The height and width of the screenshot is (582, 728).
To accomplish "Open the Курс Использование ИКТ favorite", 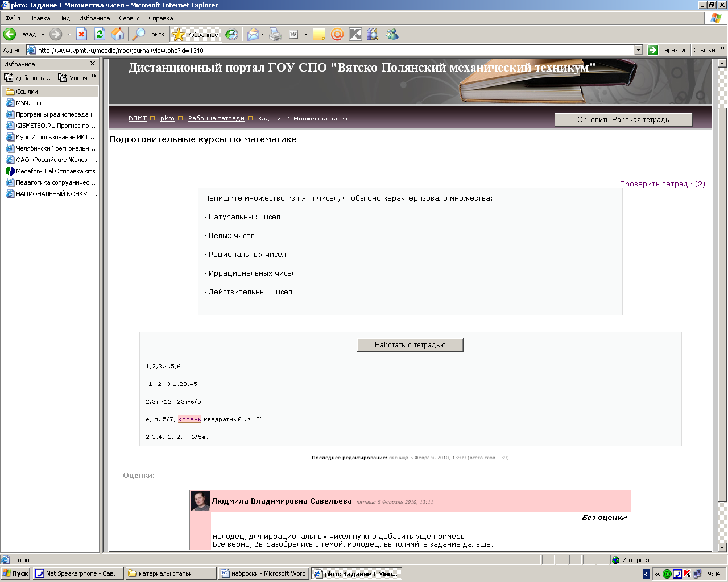I will pyautogui.click(x=51, y=137).
